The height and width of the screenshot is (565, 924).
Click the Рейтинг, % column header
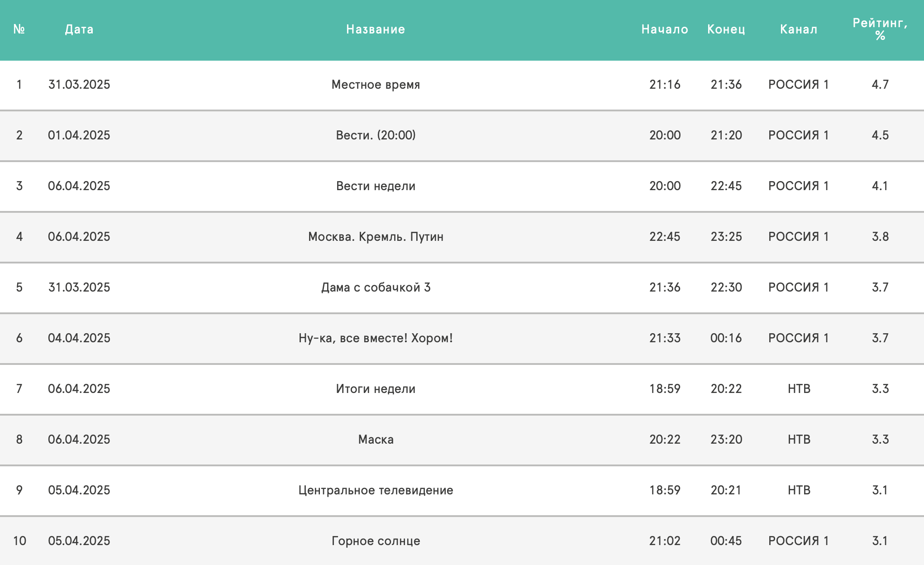(880, 29)
